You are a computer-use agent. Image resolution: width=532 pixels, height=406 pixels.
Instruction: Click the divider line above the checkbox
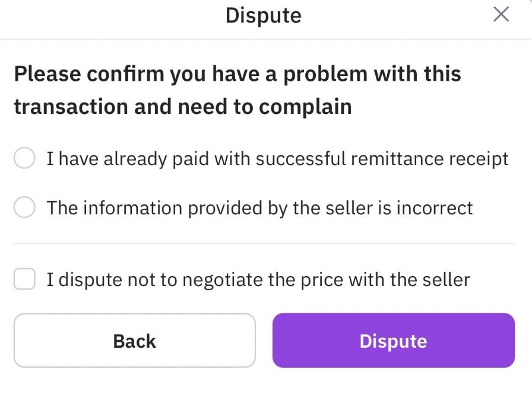point(264,243)
